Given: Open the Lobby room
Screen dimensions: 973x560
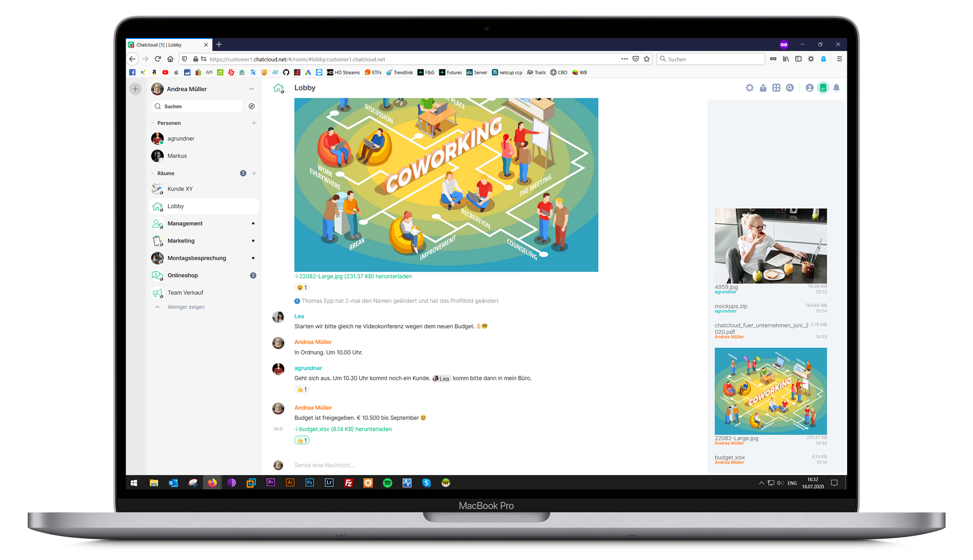Looking at the screenshot, I should (x=176, y=206).
